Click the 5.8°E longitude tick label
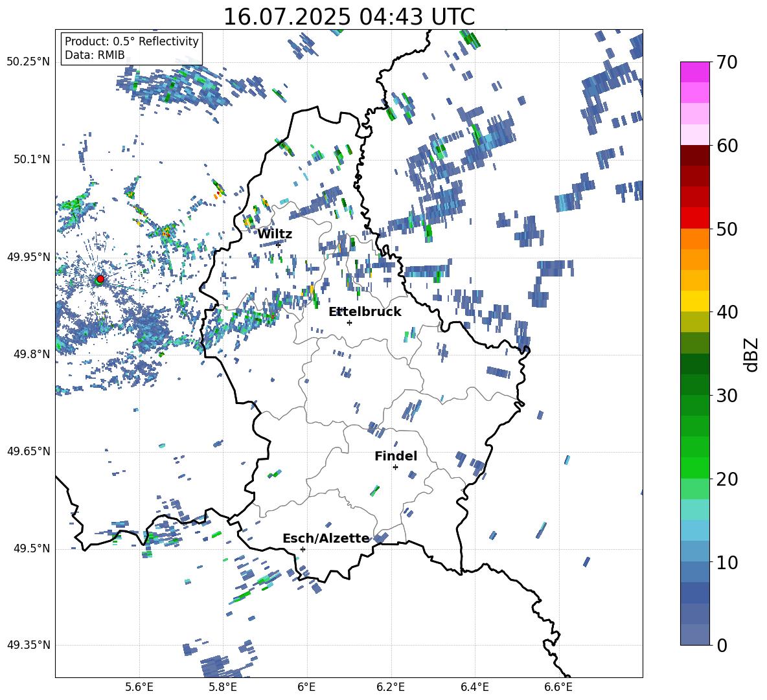767x700 pixels. tap(223, 687)
